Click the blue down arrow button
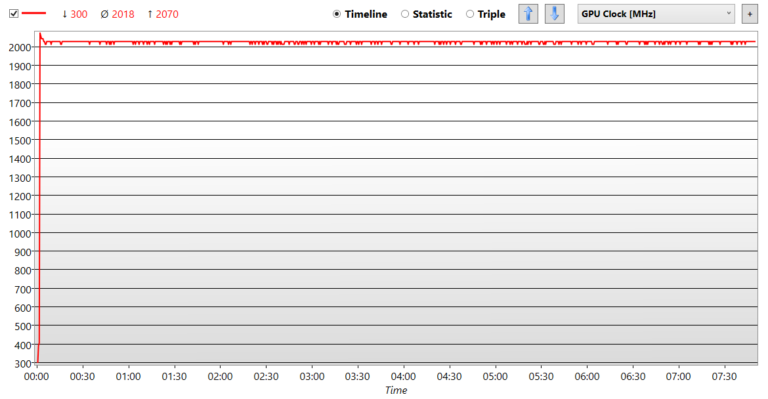This screenshot has height=399, width=768. tap(554, 14)
